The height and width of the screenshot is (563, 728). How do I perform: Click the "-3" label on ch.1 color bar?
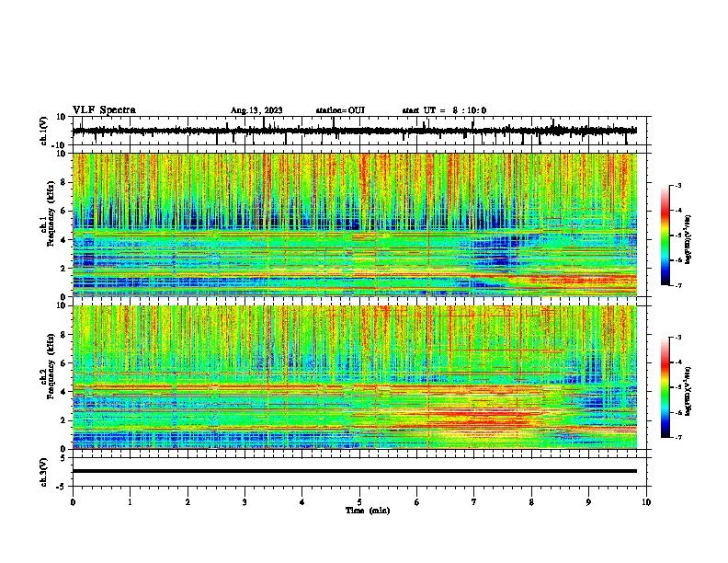pyautogui.click(x=678, y=185)
